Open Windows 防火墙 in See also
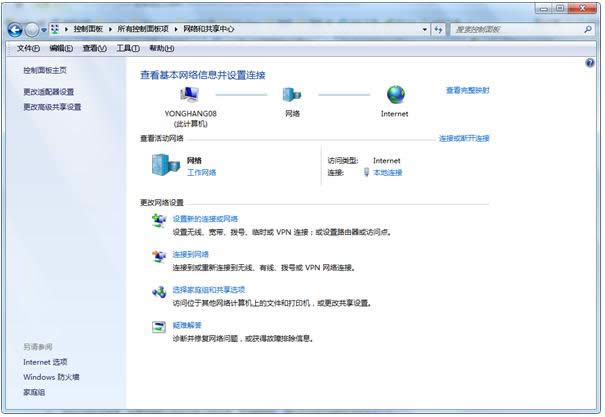 (x=51, y=377)
